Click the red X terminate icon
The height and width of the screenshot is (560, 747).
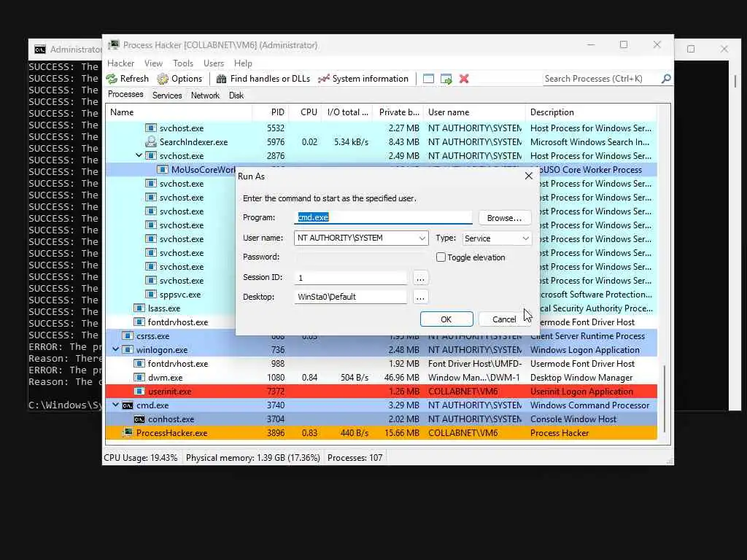[x=464, y=79]
